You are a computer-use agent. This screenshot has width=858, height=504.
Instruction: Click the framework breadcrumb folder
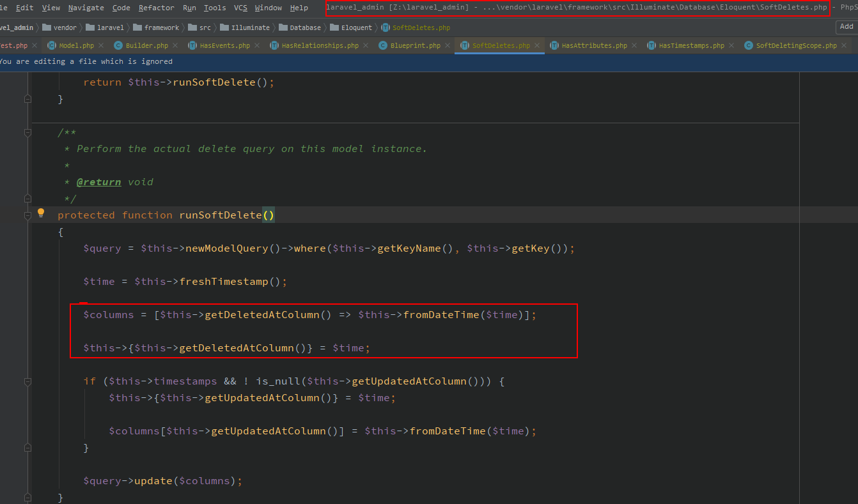(x=161, y=28)
